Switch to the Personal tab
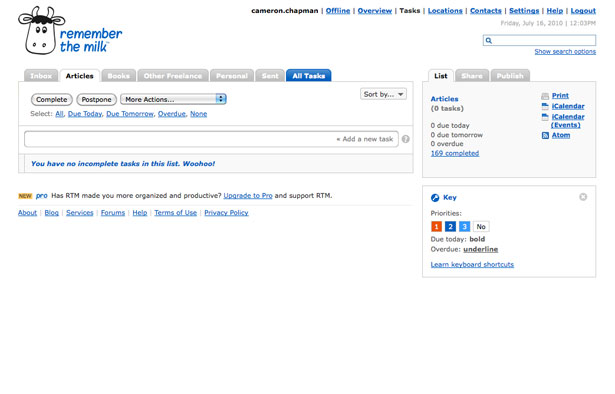The height and width of the screenshot is (394, 615). (x=232, y=76)
